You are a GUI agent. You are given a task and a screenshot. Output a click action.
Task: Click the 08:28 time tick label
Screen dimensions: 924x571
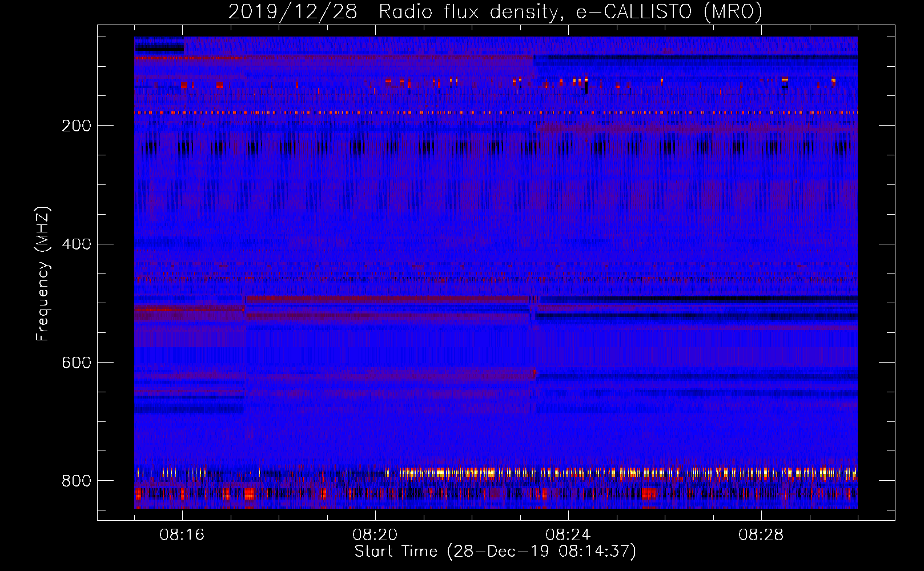coord(761,535)
